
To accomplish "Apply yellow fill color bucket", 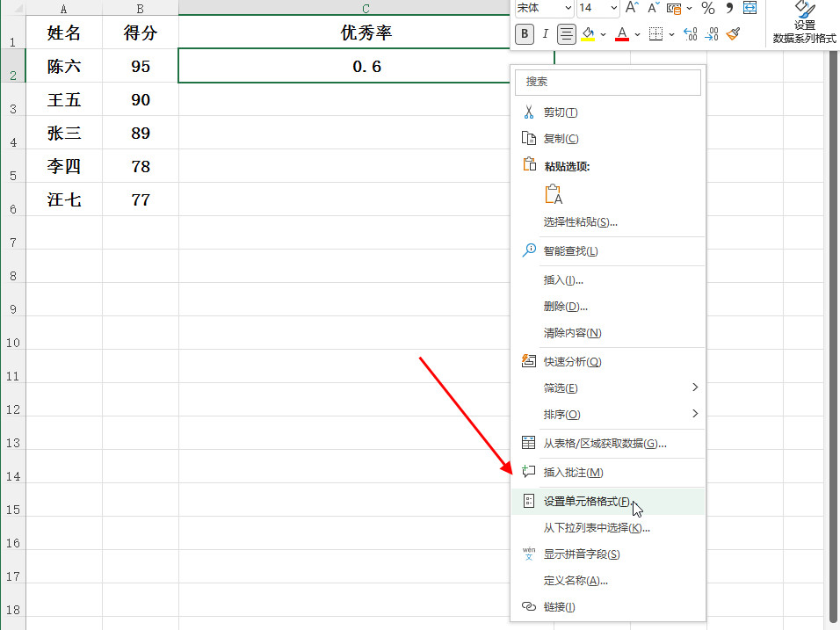I will [588, 34].
